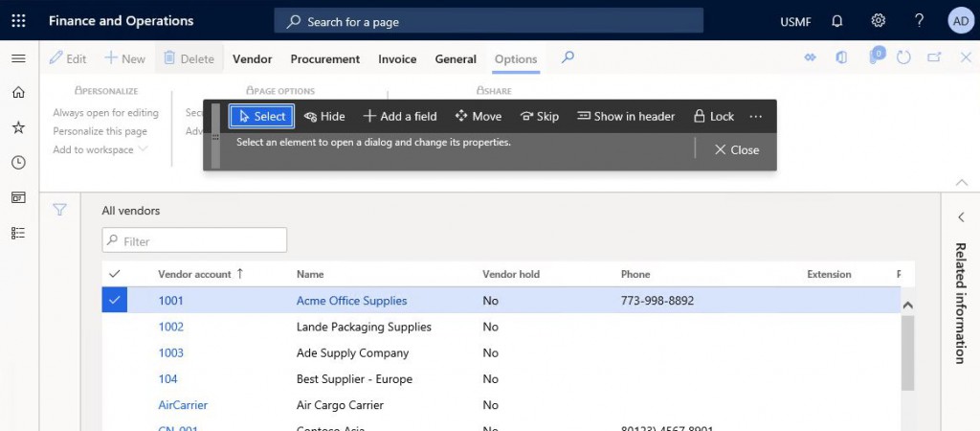Open the app launcher waffle icon

click(19, 21)
